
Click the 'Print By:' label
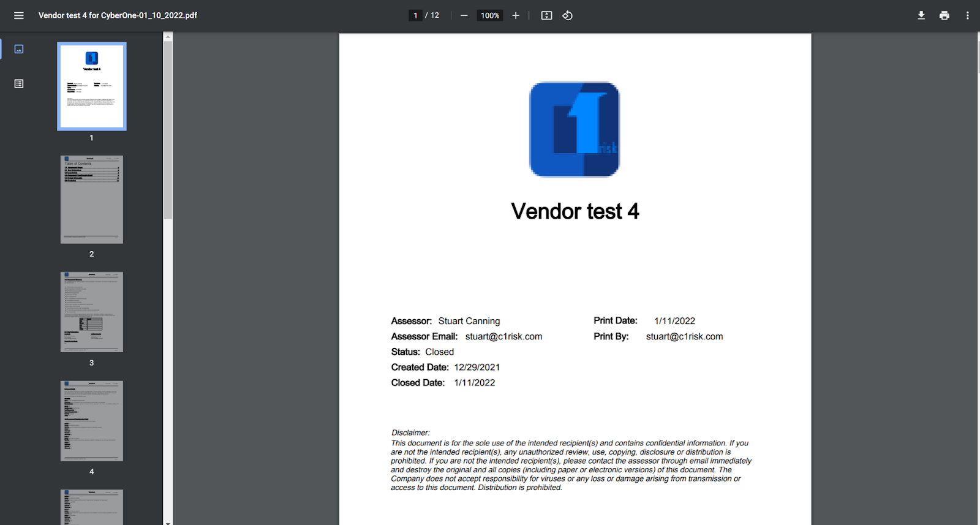611,336
